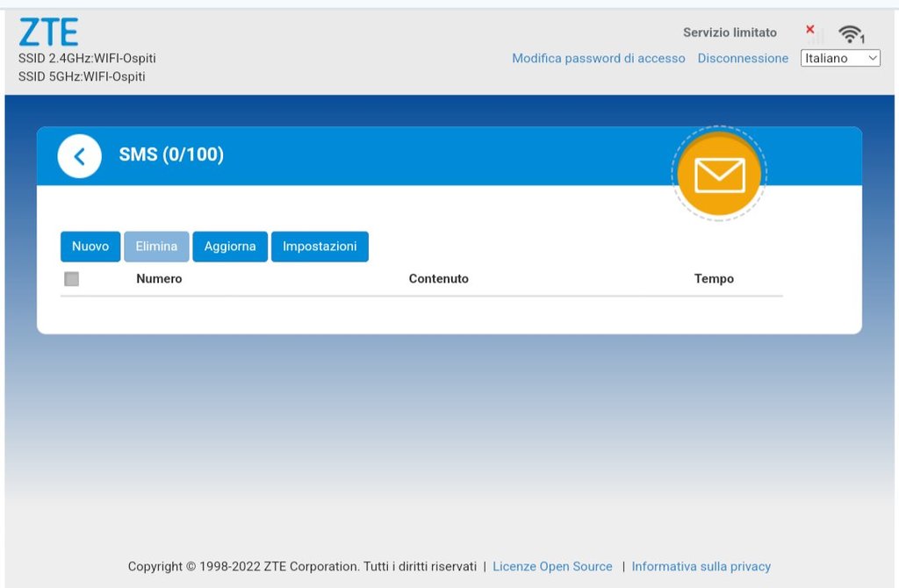
Task: Click the SMS (0/100) title
Action: (x=171, y=154)
